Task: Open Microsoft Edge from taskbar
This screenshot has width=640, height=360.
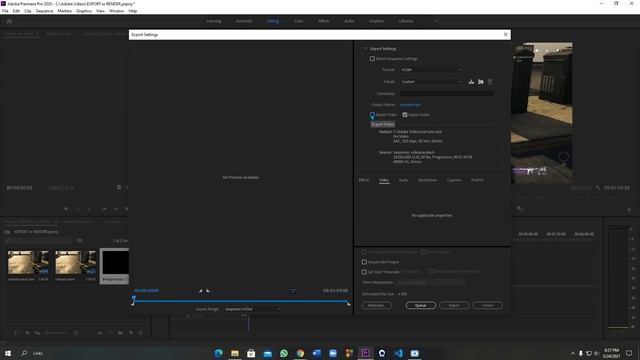Action: coord(218,353)
